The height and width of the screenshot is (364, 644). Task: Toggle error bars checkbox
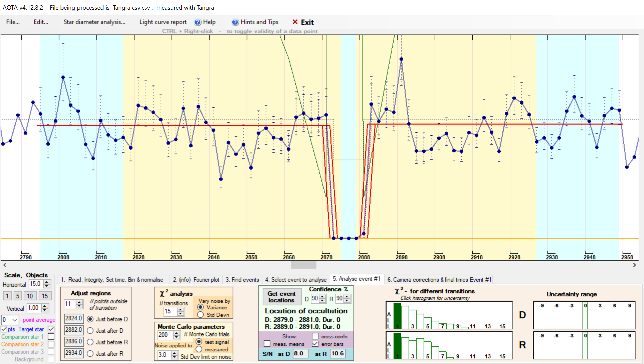315,344
